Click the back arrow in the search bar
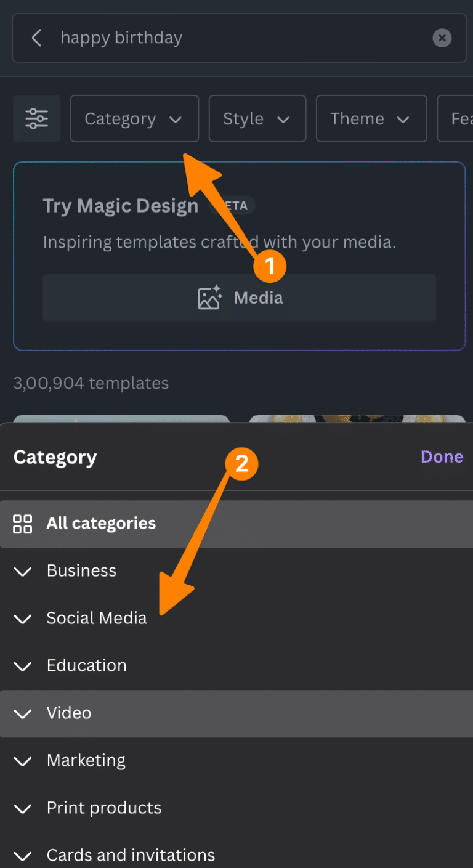The height and width of the screenshot is (868, 473). coord(36,38)
